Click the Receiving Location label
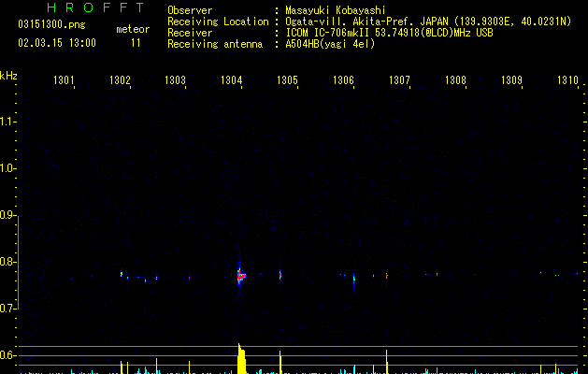 point(218,22)
